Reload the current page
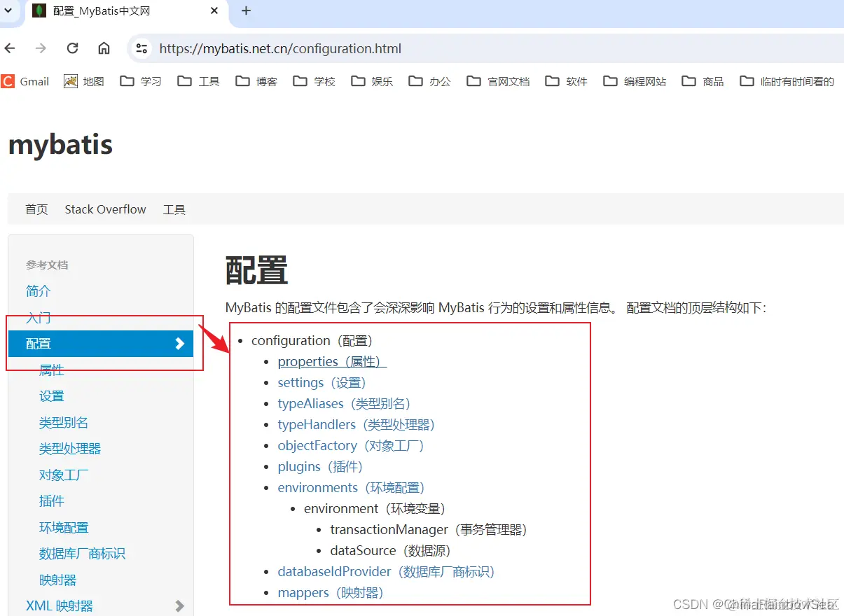This screenshot has width=844, height=616. pyautogui.click(x=72, y=48)
